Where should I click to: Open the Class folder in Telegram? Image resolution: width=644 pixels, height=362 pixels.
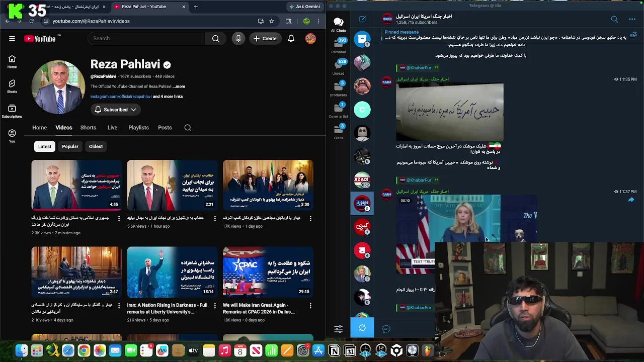[x=339, y=131]
